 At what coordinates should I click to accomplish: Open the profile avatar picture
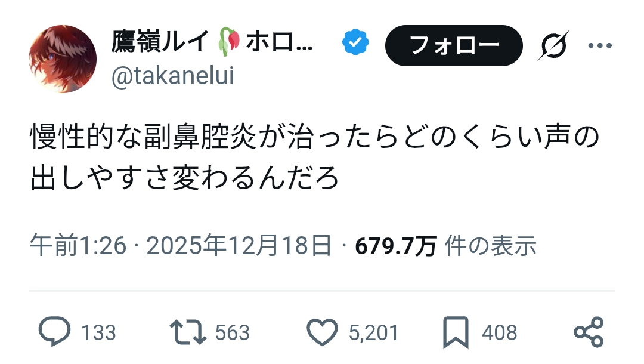click(63, 59)
